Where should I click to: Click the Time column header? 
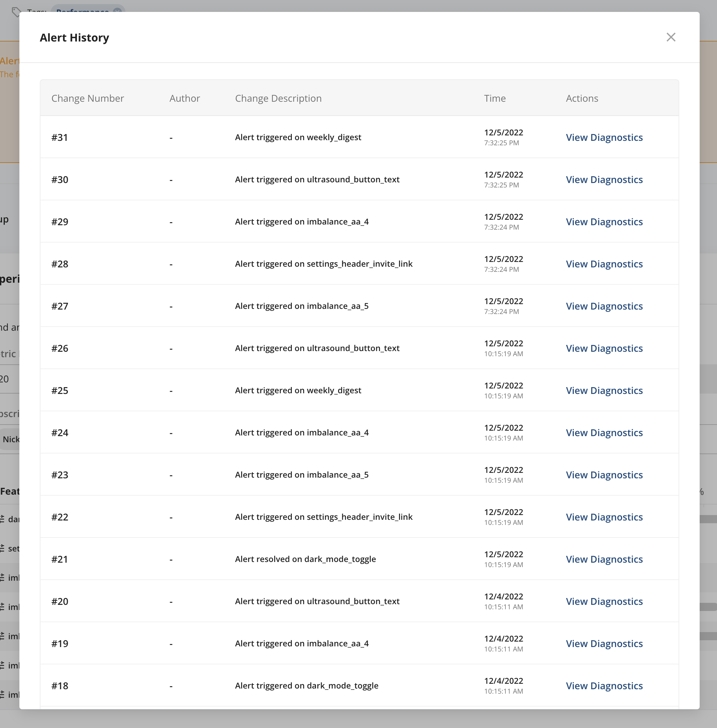click(495, 98)
